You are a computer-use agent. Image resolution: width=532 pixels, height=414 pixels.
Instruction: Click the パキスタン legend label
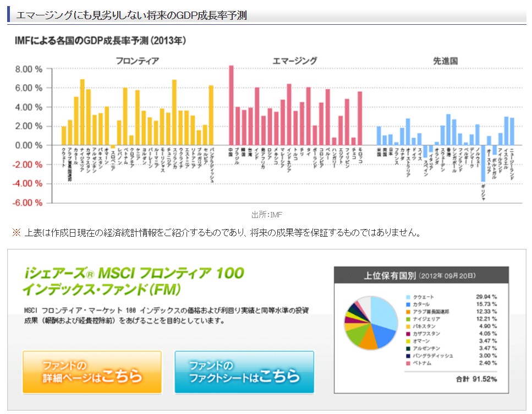click(424, 326)
